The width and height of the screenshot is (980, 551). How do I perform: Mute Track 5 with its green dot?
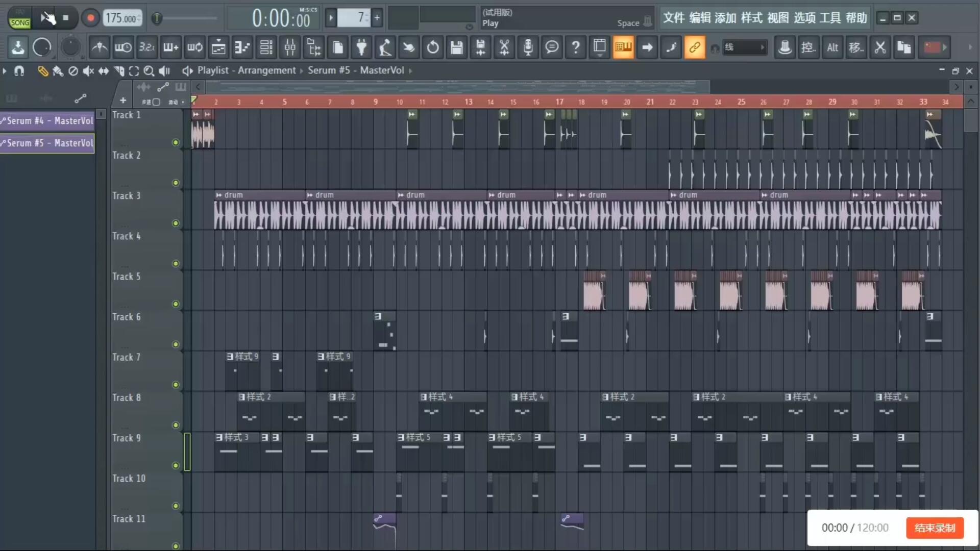(176, 304)
